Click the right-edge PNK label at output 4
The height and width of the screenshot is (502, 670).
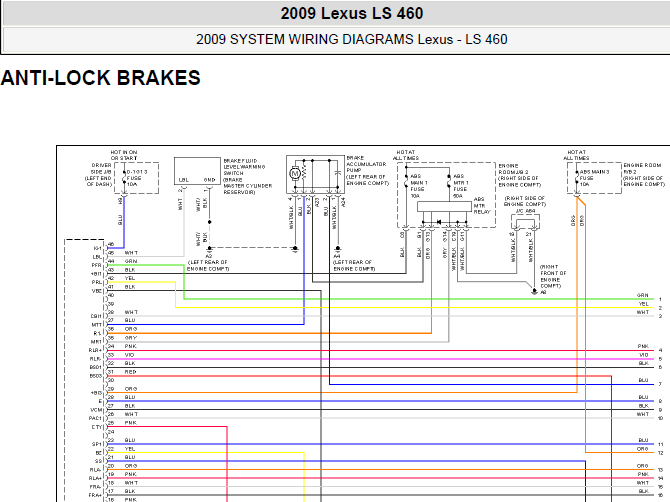[643, 346]
